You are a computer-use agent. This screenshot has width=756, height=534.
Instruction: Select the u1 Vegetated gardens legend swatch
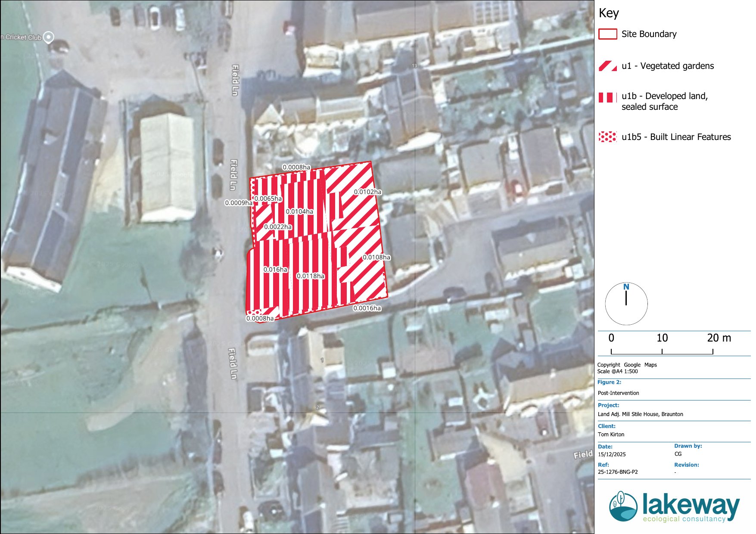click(x=607, y=66)
